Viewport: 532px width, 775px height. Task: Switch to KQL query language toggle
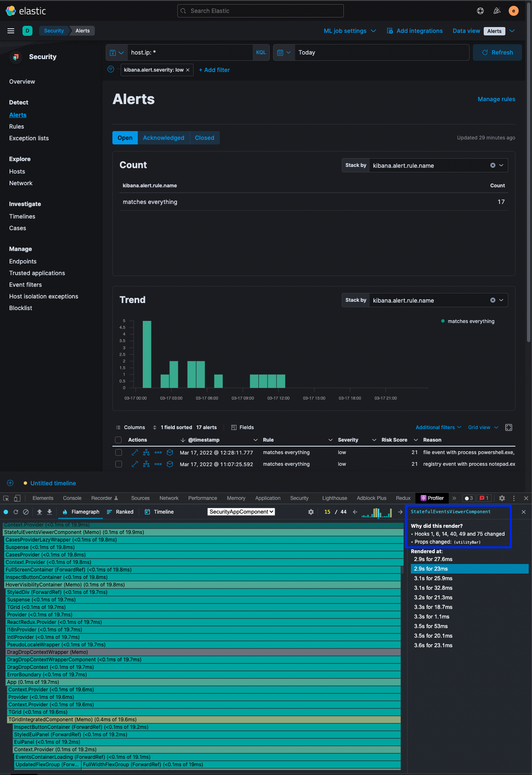(x=261, y=52)
